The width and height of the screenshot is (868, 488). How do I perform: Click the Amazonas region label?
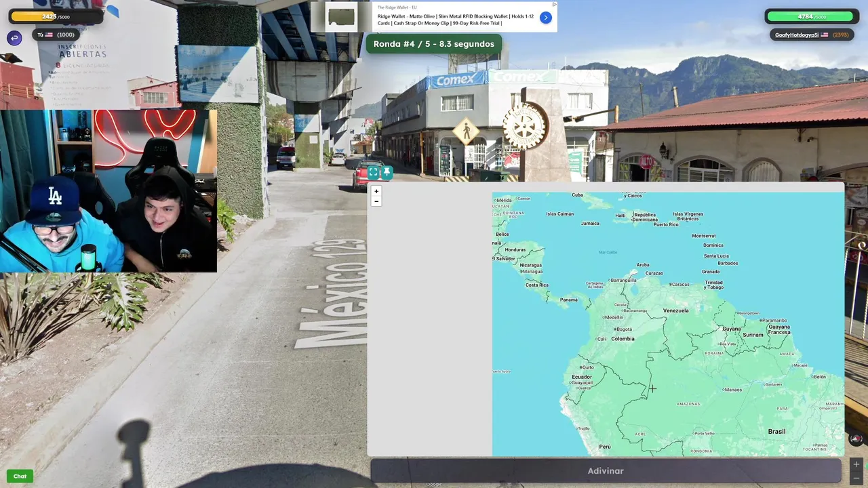click(688, 404)
